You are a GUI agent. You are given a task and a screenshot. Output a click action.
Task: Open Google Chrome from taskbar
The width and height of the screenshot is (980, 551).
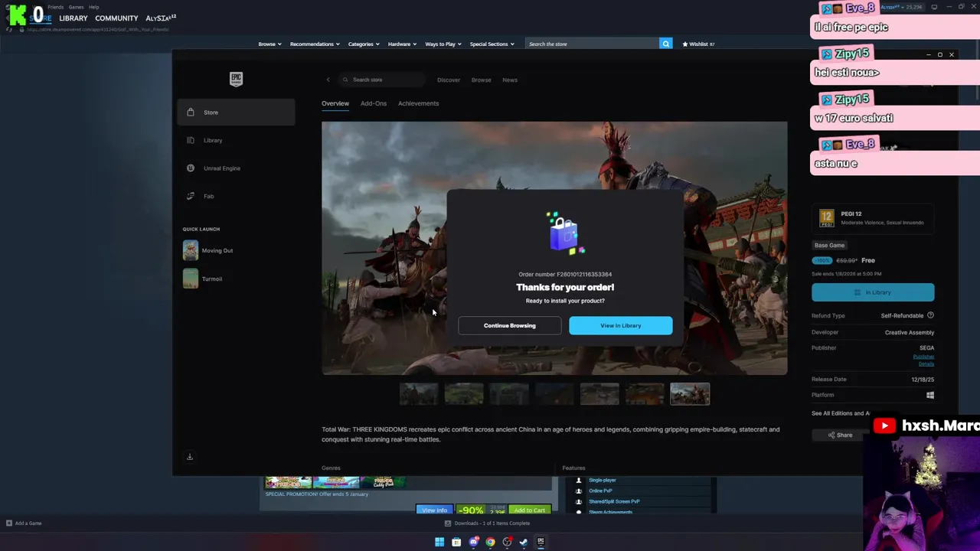(x=490, y=542)
